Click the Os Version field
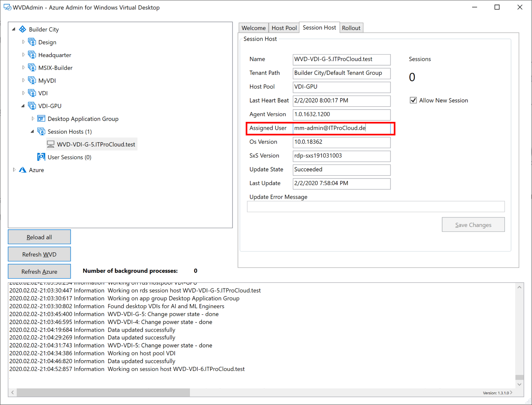 [x=342, y=142]
